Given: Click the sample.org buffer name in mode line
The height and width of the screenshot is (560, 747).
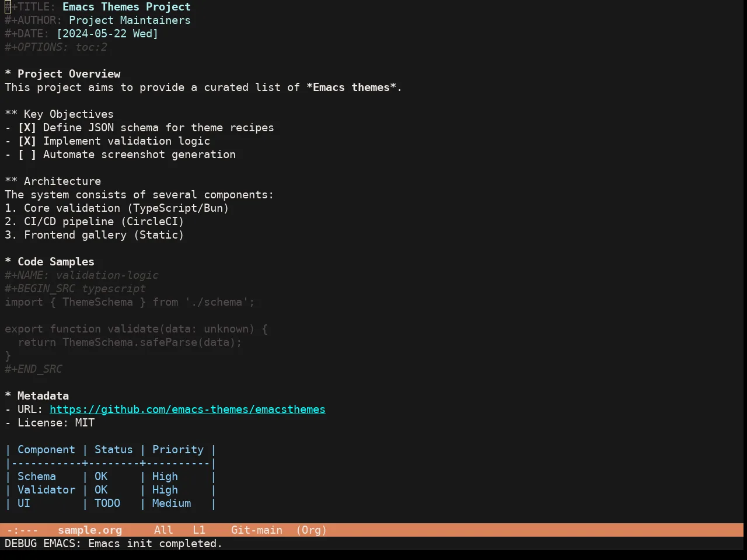Looking at the screenshot, I should [x=90, y=530].
